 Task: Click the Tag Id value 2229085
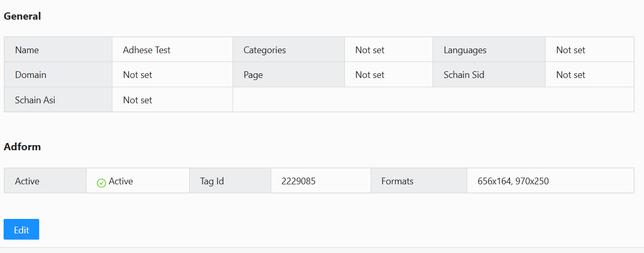(298, 181)
